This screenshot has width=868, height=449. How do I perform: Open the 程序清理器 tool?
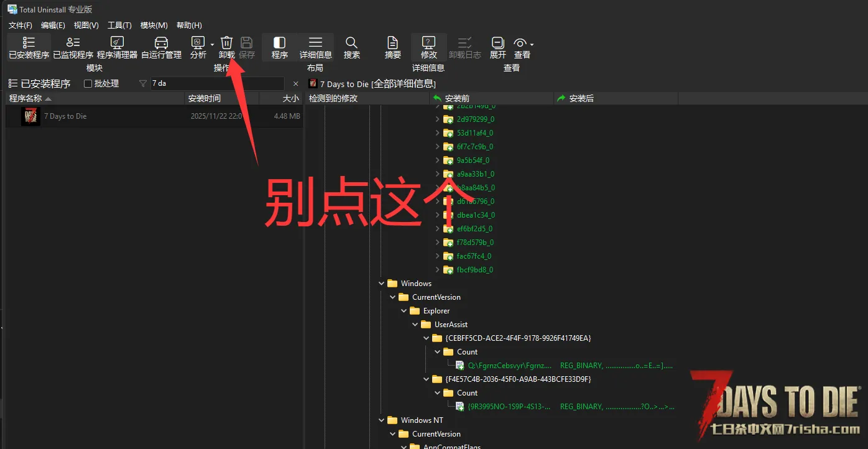click(117, 47)
